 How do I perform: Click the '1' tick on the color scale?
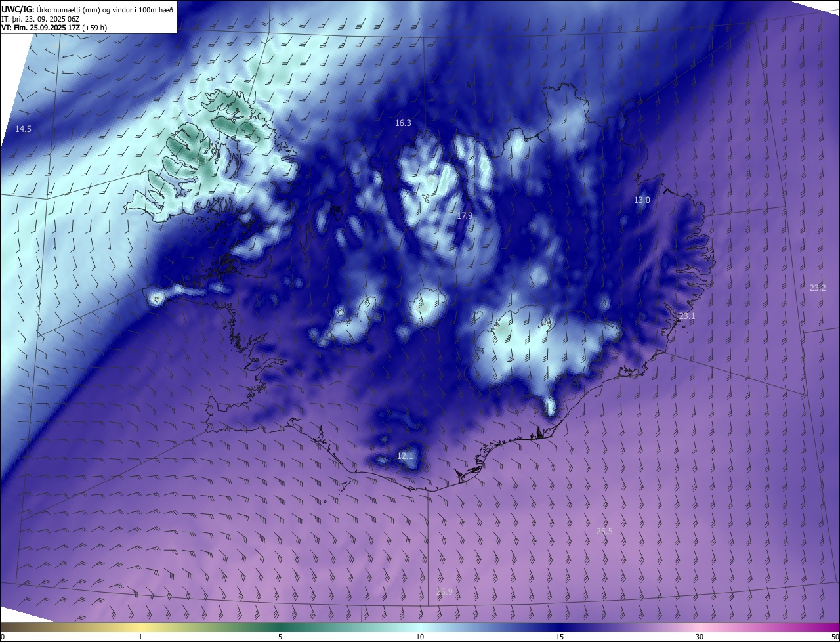pos(140,637)
